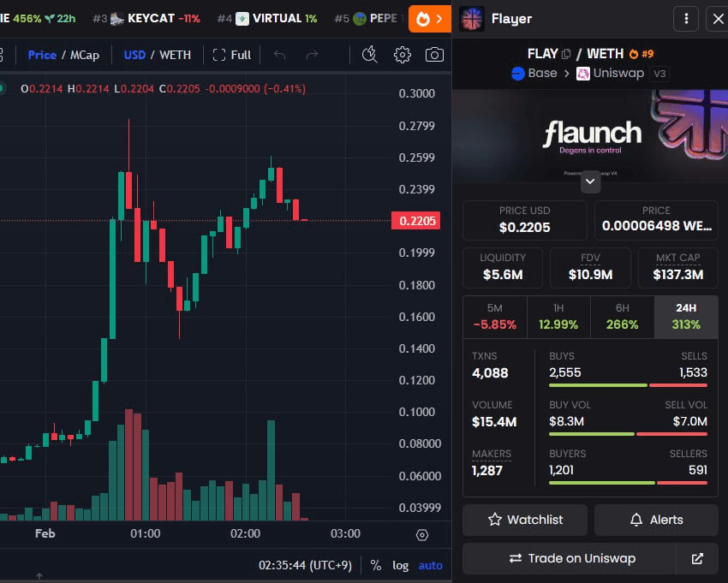Take a chart snapshot with camera icon
Screen dimensions: 728x583
coord(434,55)
